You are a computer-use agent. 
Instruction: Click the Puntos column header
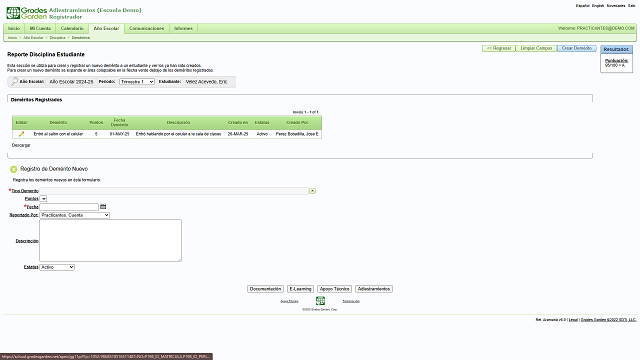click(x=96, y=122)
